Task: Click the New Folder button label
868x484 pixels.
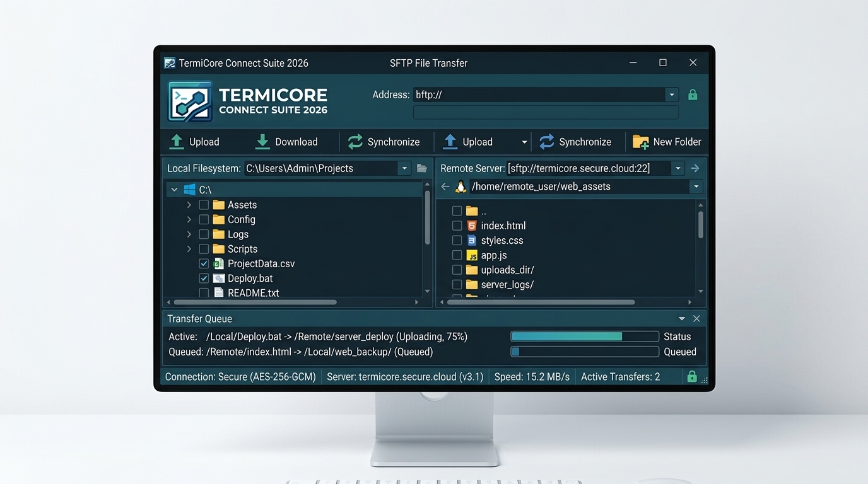Action: pos(677,142)
